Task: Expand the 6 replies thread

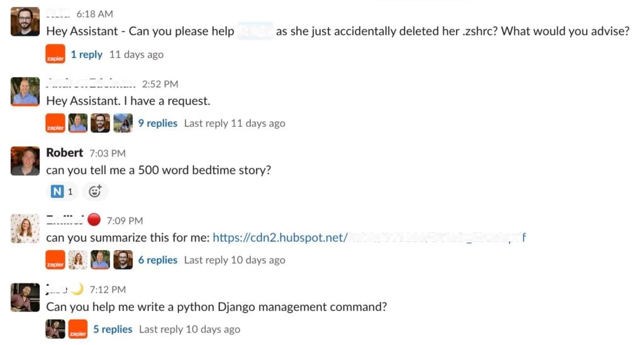Action: tap(157, 260)
